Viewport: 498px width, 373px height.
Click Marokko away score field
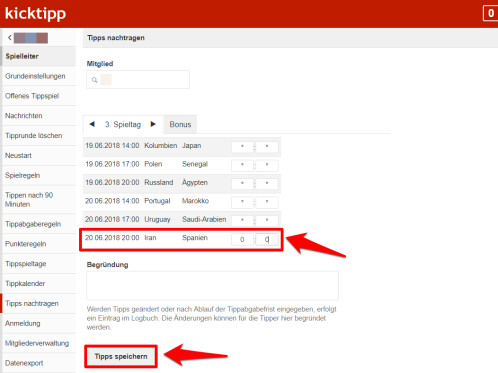point(267,202)
